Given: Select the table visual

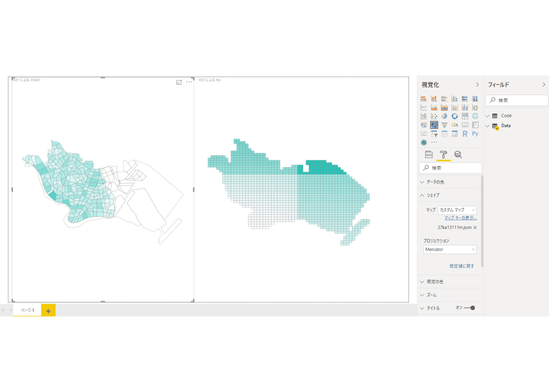Looking at the screenshot, I should (444, 134).
